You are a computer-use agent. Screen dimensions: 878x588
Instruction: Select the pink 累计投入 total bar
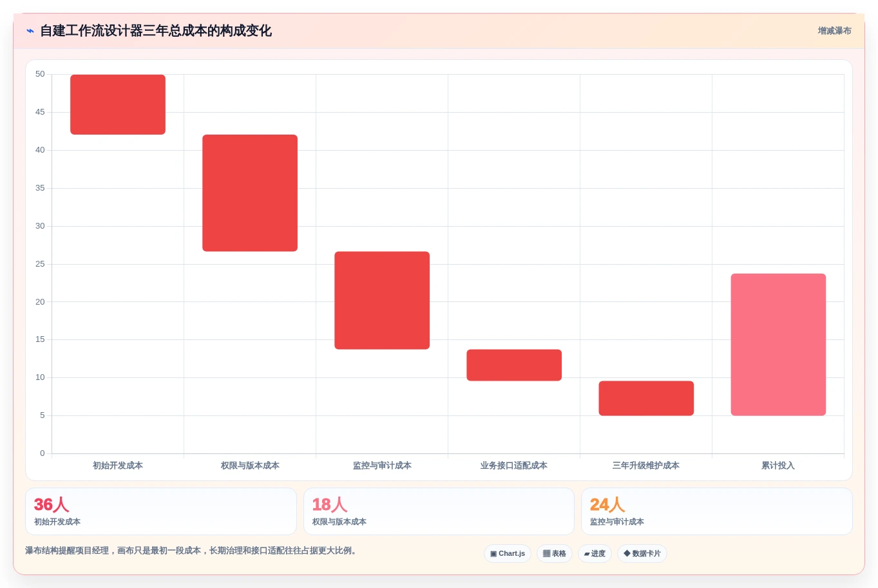(x=778, y=345)
